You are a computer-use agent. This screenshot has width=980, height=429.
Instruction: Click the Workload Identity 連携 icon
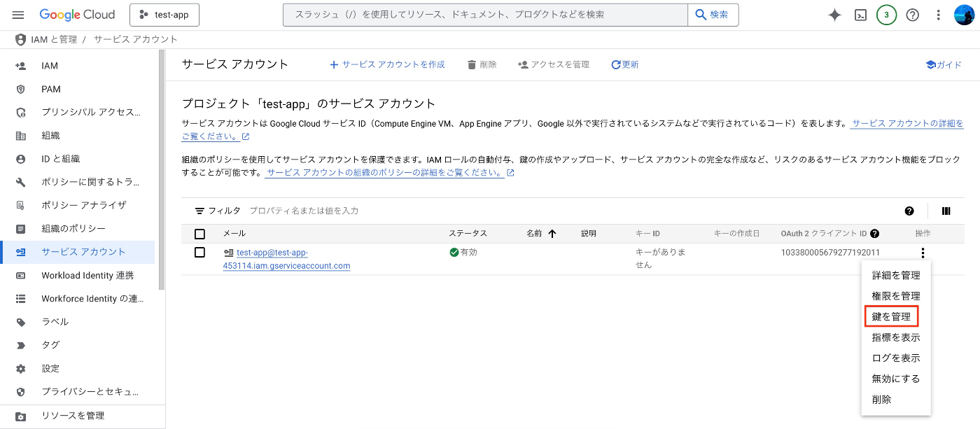[x=20, y=275]
